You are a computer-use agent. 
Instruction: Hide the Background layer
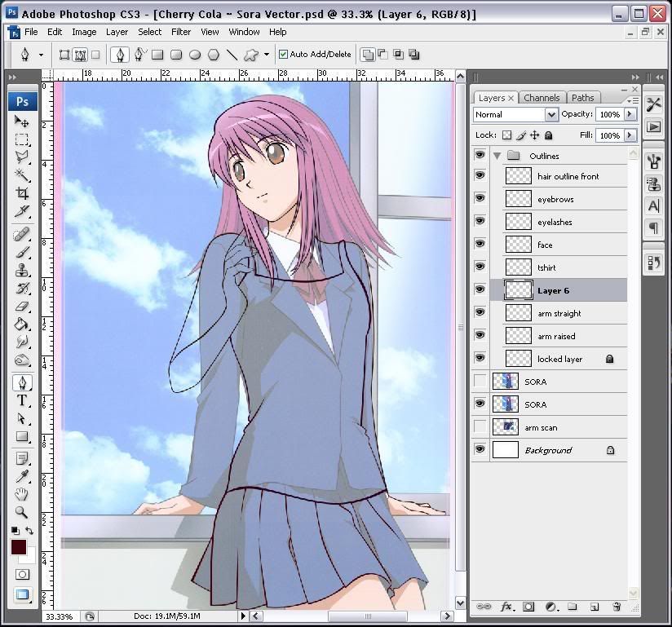pos(480,449)
